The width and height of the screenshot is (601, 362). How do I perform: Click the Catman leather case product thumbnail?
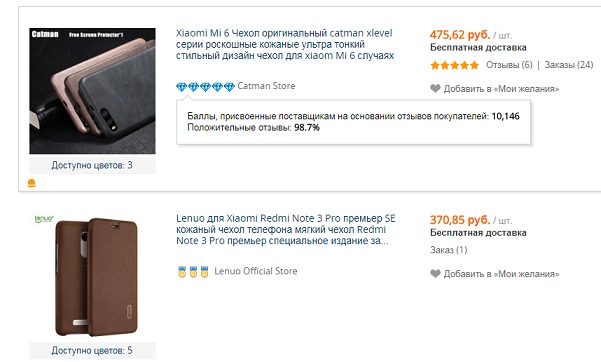pyautogui.click(x=92, y=91)
